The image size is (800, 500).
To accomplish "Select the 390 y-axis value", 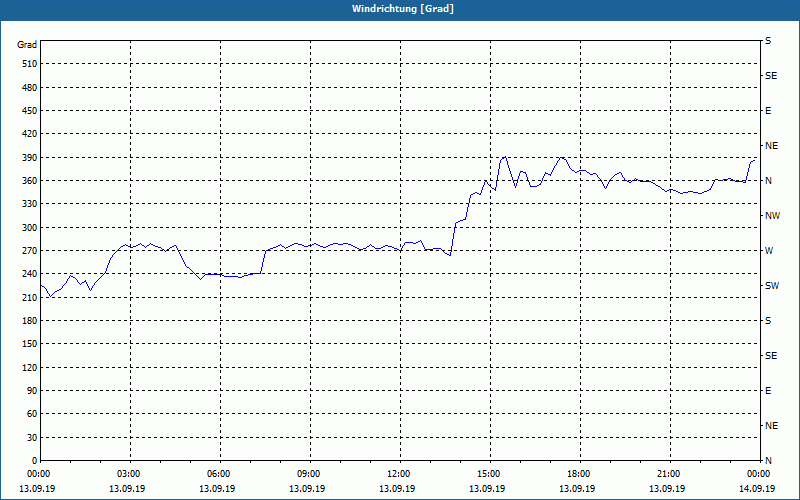I will tap(30, 158).
